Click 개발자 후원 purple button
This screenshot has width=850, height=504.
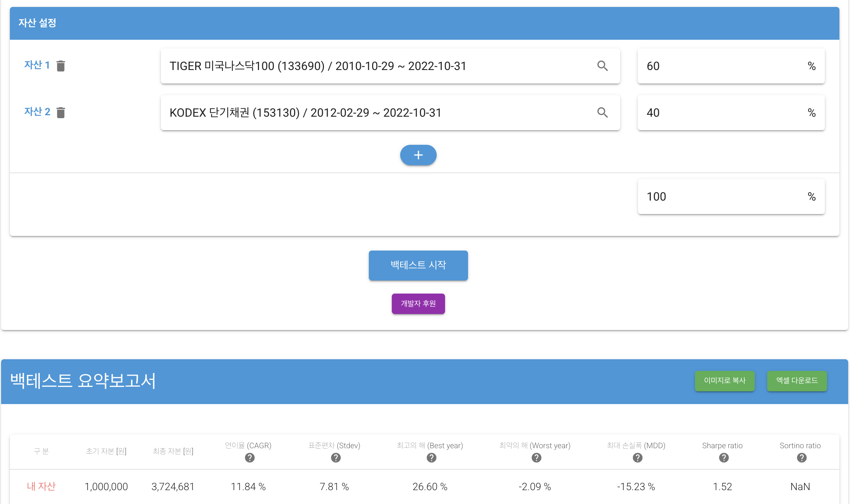(418, 303)
